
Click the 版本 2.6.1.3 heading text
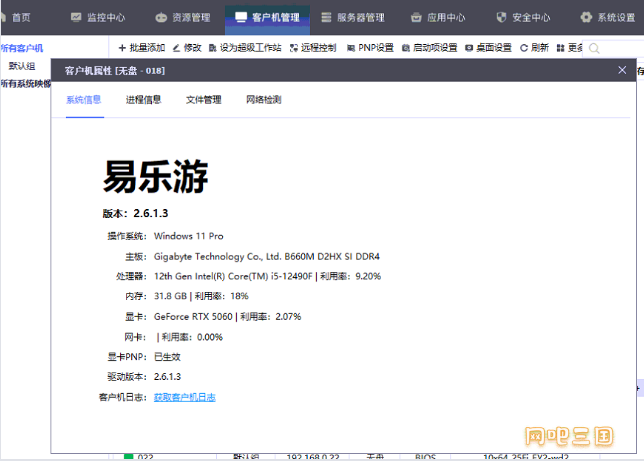[135, 213]
